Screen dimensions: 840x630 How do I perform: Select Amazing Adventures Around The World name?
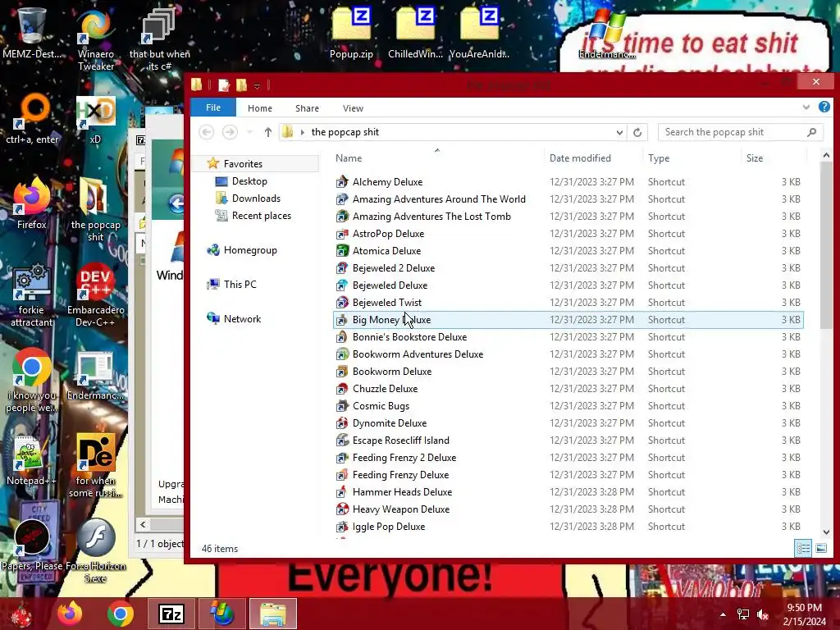point(440,199)
